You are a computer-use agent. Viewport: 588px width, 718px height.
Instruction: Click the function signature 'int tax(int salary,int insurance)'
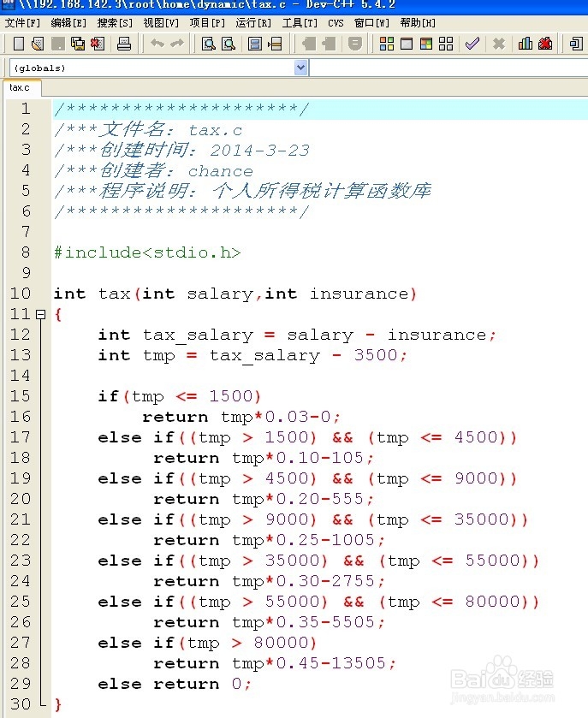pyautogui.click(x=235, y=294)
